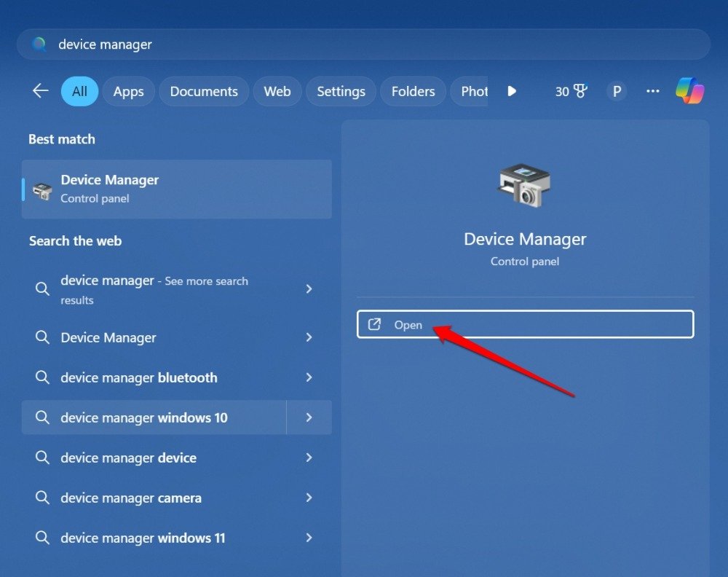
Task: Select 'device manager windows 11' suggestion
Action: pos(154,538)
